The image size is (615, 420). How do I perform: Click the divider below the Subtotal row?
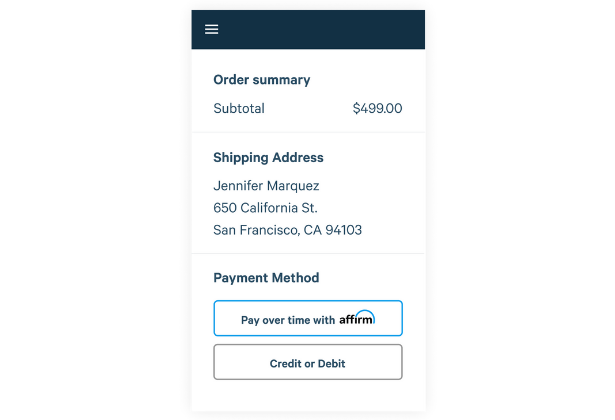click(x=308, y=132)
